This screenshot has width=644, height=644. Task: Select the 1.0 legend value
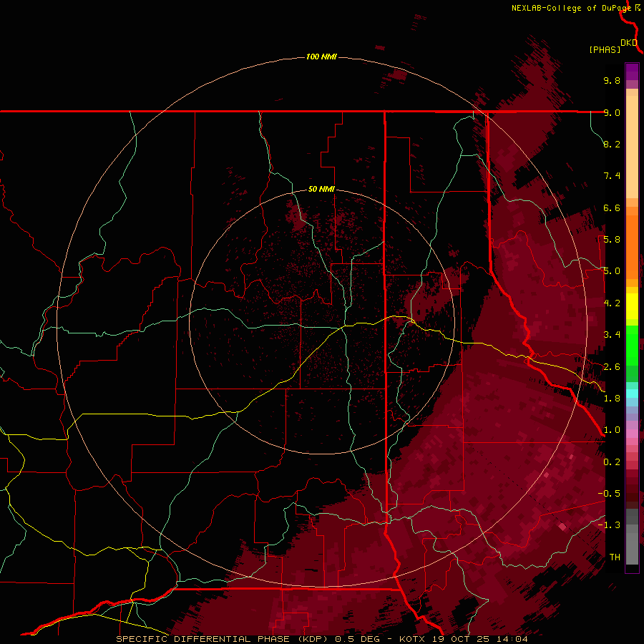click(612, 430)
